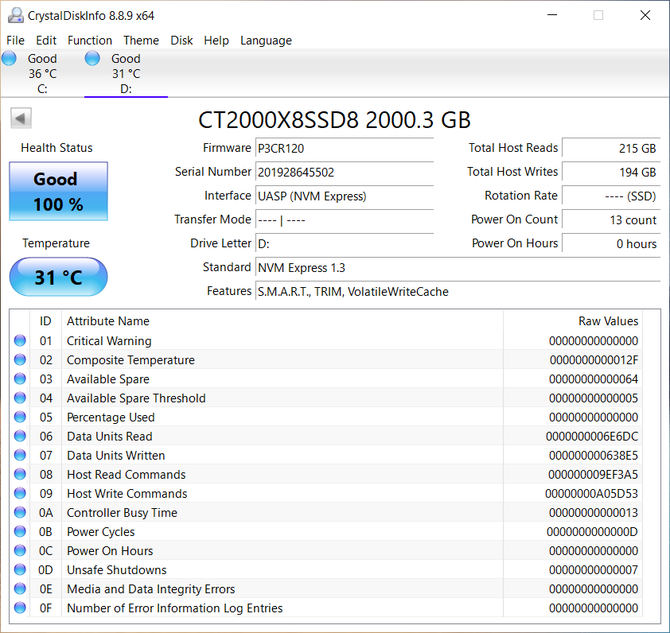Click the Good 100 % health status button
The image size is (670, 633).
58,191
